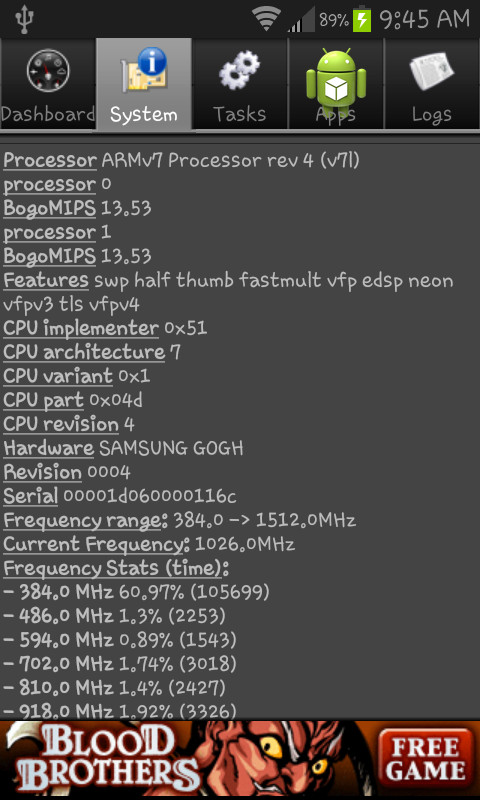Tap the Frequency range line
The width and height of the screenshot is (480, 800).
[180, 520]
